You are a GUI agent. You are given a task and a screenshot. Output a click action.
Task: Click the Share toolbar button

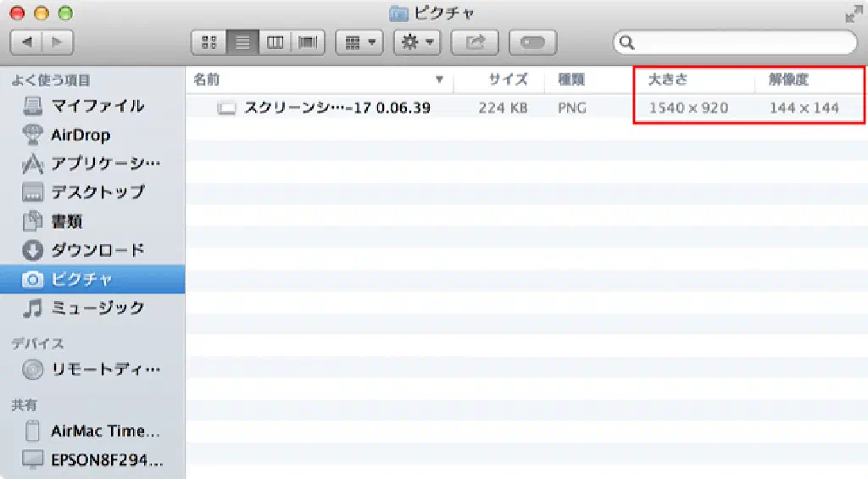(475, 42)
